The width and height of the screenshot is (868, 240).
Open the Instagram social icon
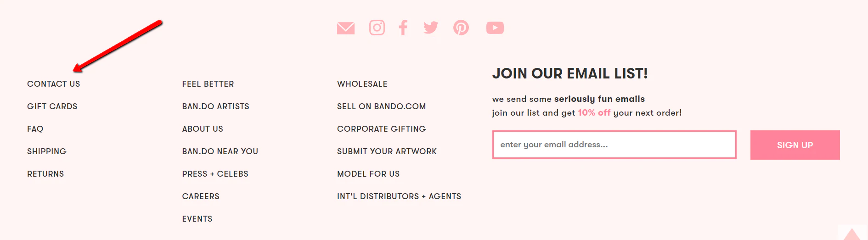[x=377, y=28]
